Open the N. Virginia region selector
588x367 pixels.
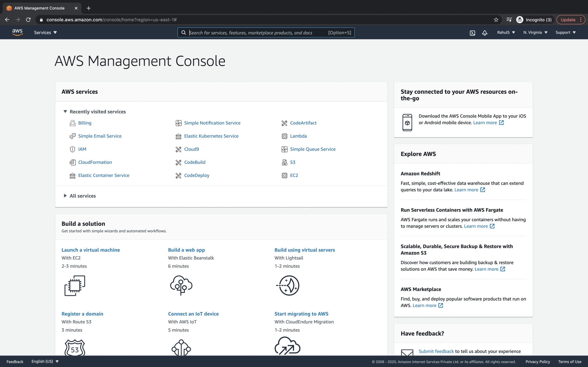point(535,32)
